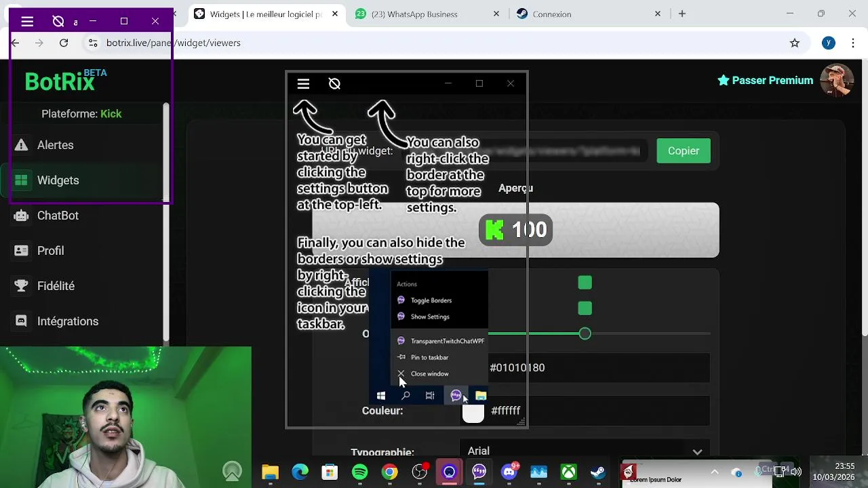Open Microsoft Edge from the taskbar
Screen dimensions: 868x488
(x=300, y=472)
